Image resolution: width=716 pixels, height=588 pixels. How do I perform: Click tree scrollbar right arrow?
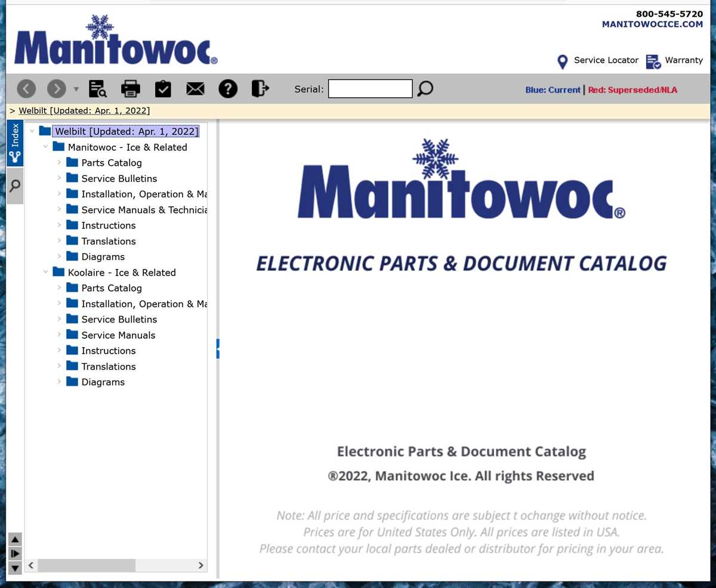(x=200, y=565)
